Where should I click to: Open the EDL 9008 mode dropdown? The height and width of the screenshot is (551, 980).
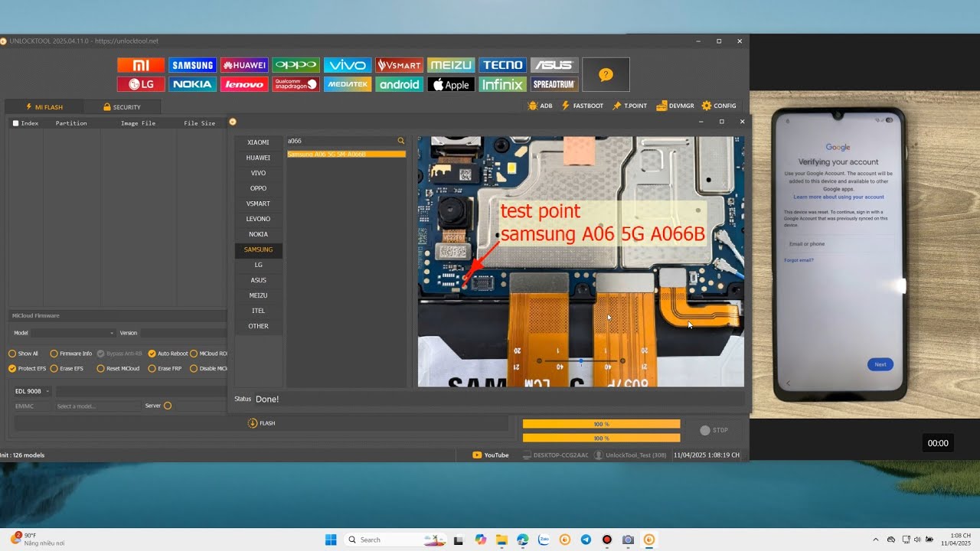pyautogui.click(x=33, y=391)
